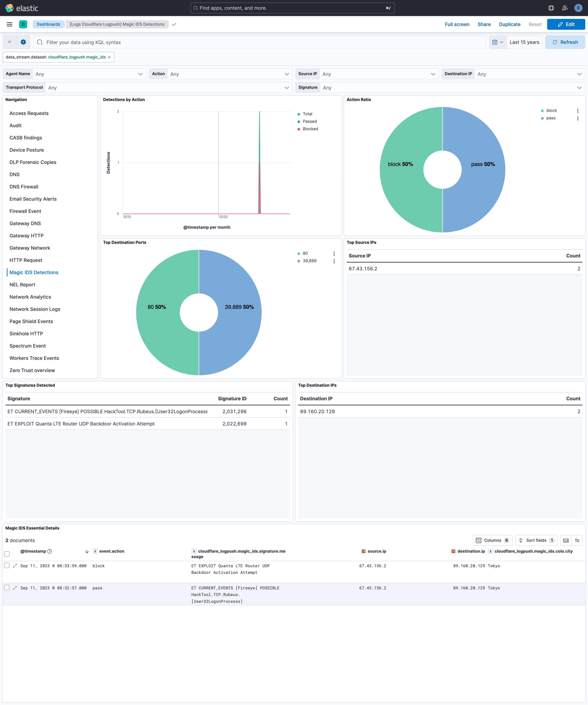588x705 pixels.
Task: Expand the Sep 11 08:33:59 document row
Action: click(x=15, y=566)
